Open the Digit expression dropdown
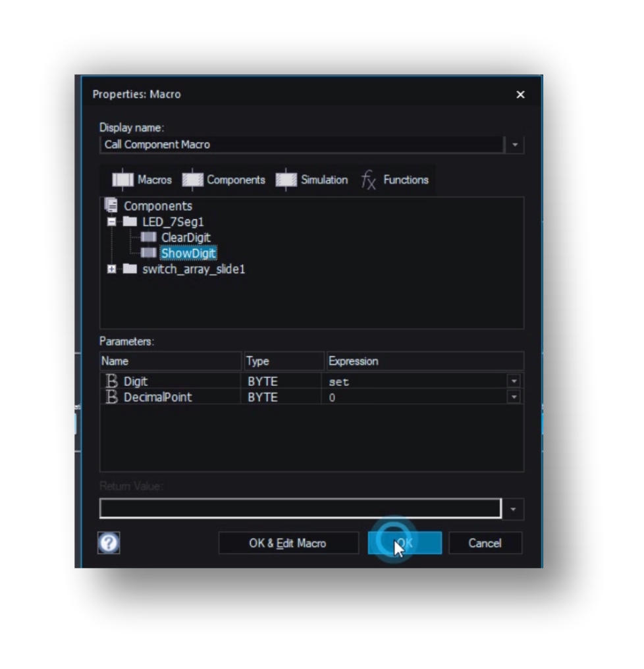644x669 pixels. pyautogui.click(x=514, y=381)
